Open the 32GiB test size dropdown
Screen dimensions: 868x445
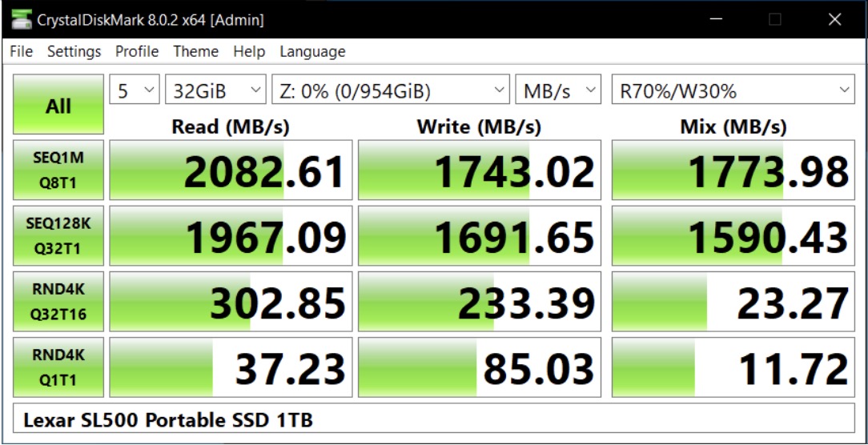click(215, 90)
